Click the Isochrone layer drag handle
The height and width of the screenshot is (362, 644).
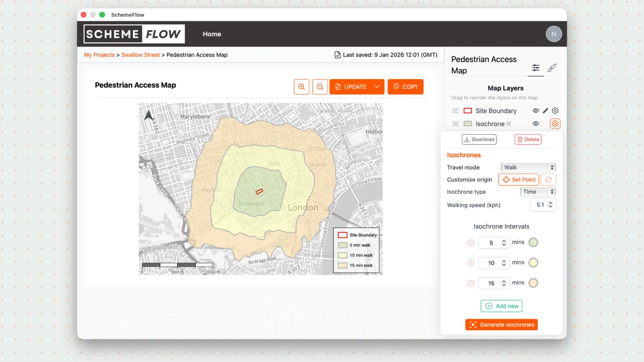(x=455, y=124)
